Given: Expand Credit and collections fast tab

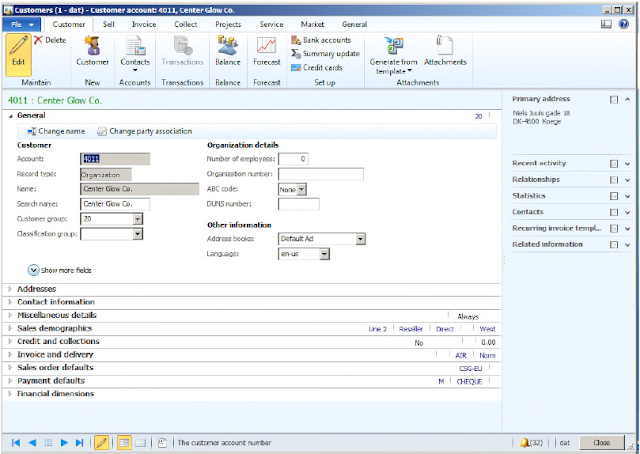Looking at the screenshot, I should point(11,341).
